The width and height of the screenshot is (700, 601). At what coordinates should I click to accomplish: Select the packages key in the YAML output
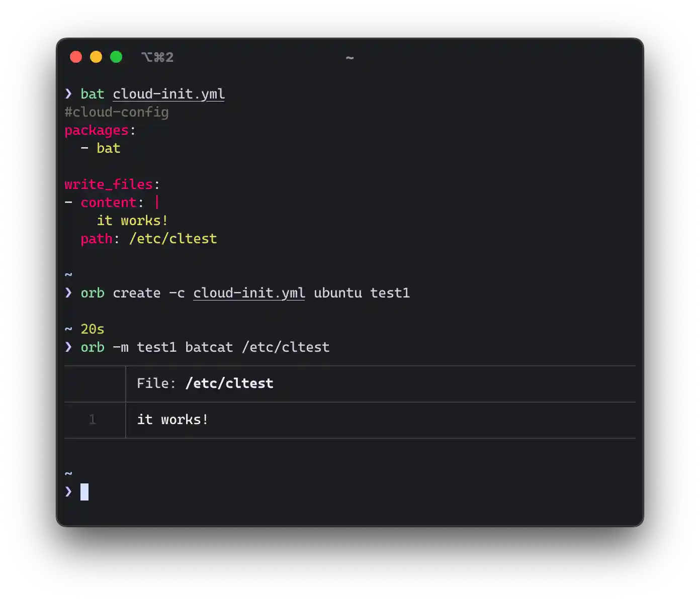pos(96,130)
